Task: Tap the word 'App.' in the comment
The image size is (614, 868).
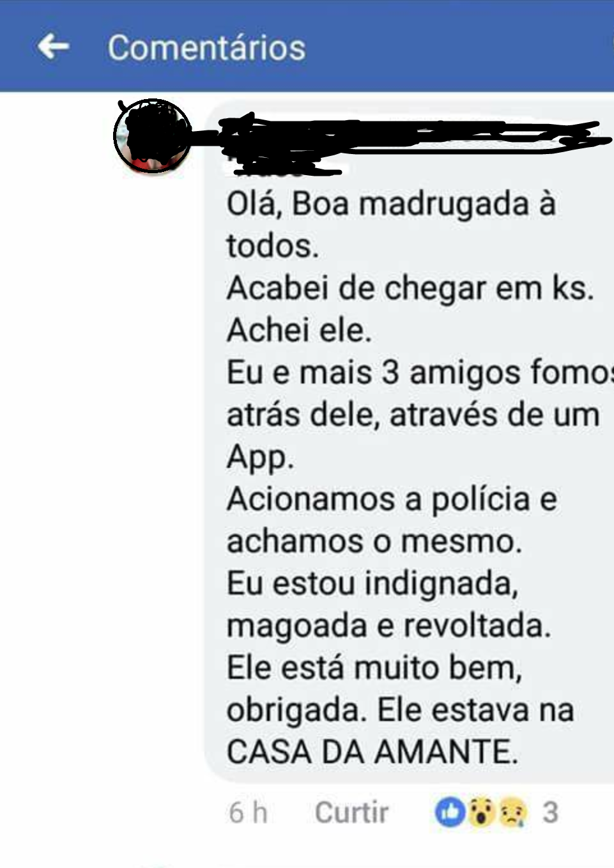Action: 260,458
